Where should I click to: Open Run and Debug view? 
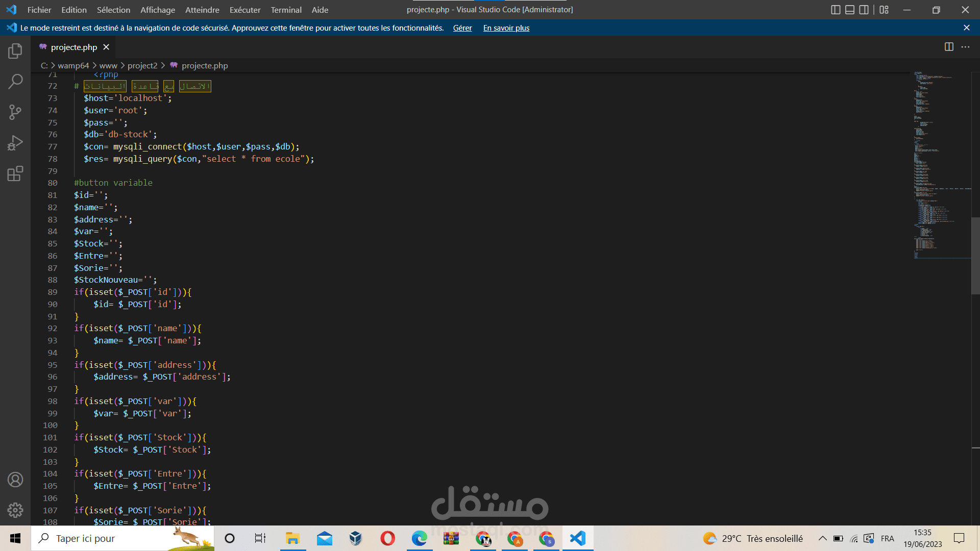[15, 143]
